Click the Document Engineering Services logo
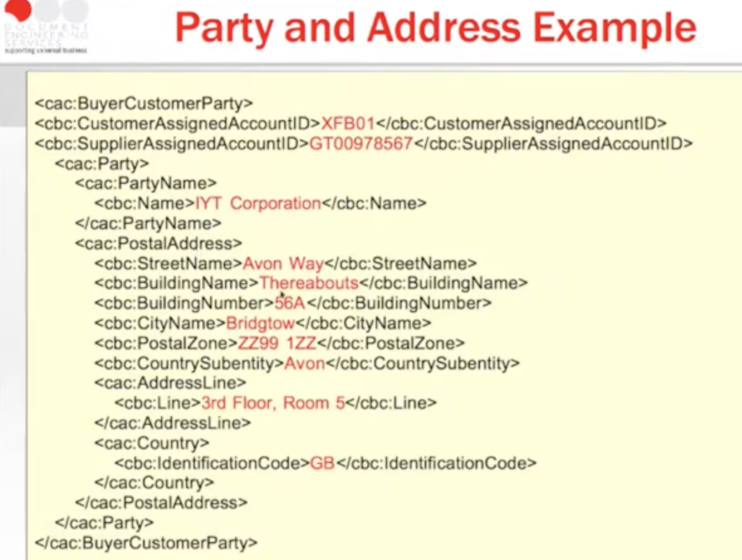The image size is (742, 560). [46, 27]
